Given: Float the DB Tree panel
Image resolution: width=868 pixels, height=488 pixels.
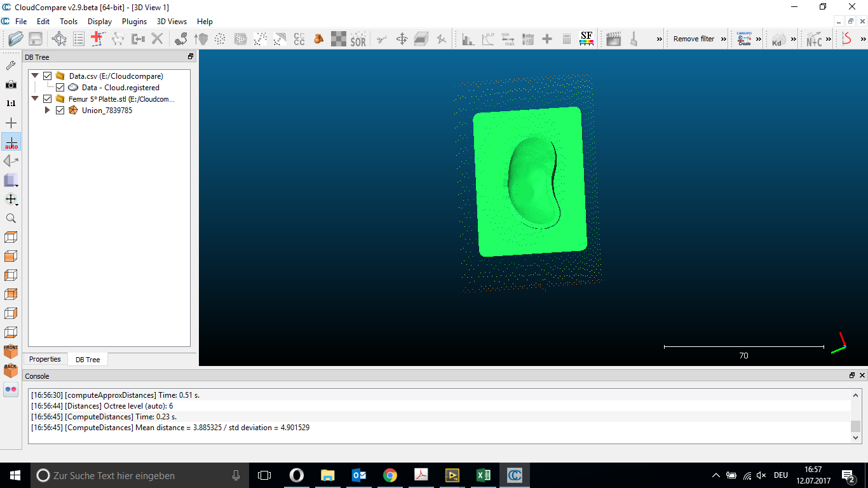Looking at the screenshot, I should (x=191, y=57).
